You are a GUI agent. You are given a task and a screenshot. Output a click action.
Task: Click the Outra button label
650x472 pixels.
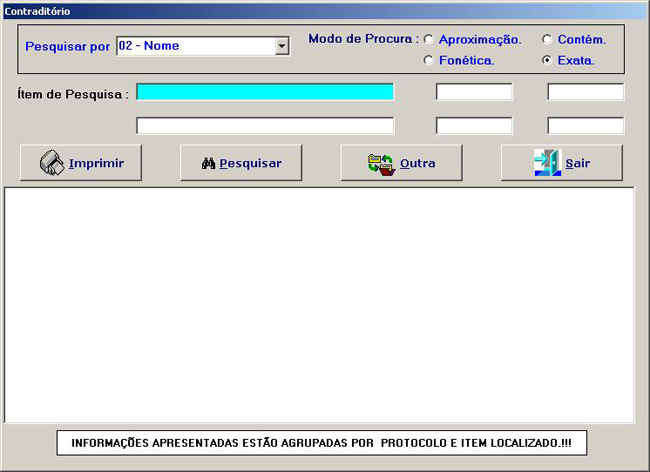417,163
